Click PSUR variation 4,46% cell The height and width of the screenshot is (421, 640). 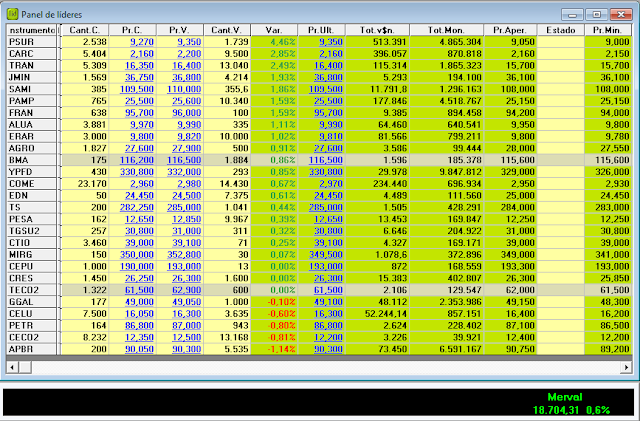[x=274, y=42]
